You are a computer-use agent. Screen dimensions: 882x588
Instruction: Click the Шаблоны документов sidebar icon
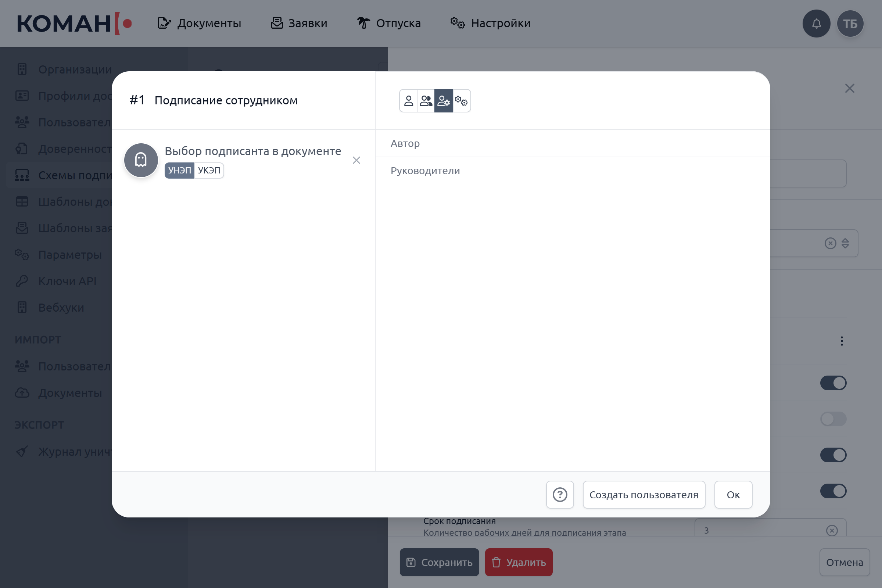point(22,202)
